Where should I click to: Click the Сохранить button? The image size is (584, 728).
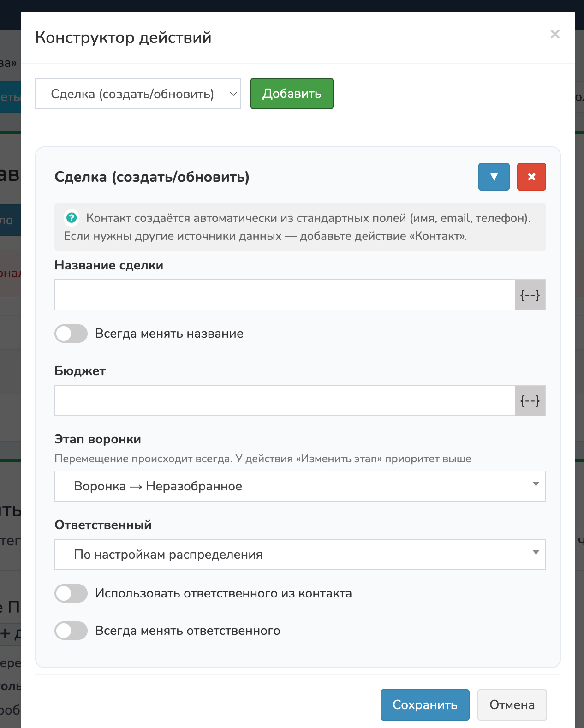pos(424,704)
